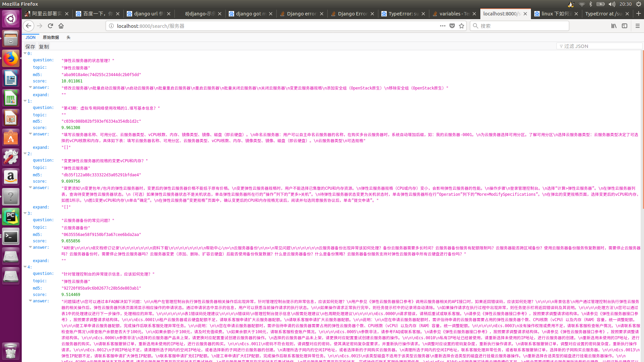Screen dimensions: 644x362
Task: Click the browser back arrow button
Action: (29, 26)
